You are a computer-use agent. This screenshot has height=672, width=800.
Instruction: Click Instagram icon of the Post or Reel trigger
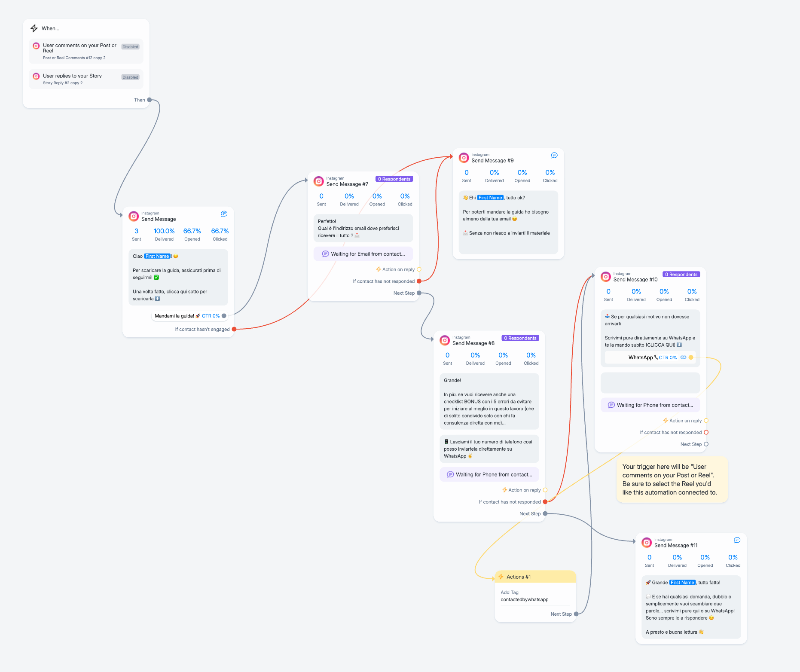[x=36, y=46]
